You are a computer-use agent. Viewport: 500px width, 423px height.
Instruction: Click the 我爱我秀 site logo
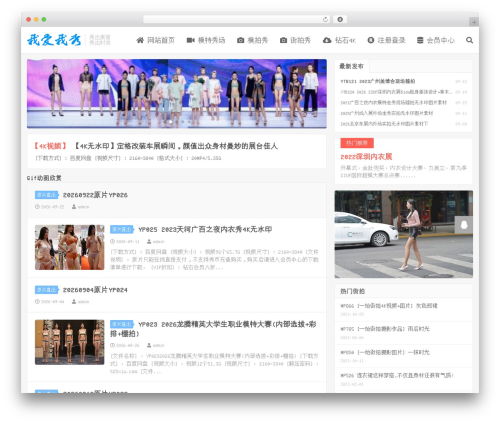[54, 40]
